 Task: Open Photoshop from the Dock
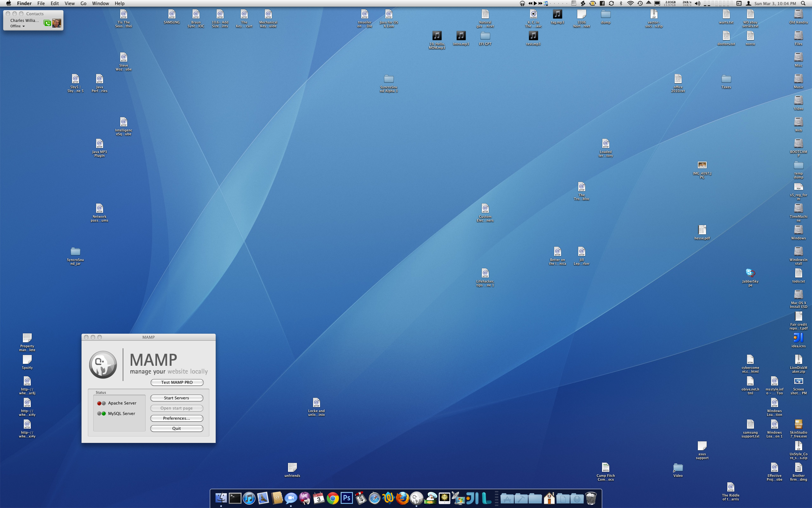pyautogui.click(x=347, y=498)
